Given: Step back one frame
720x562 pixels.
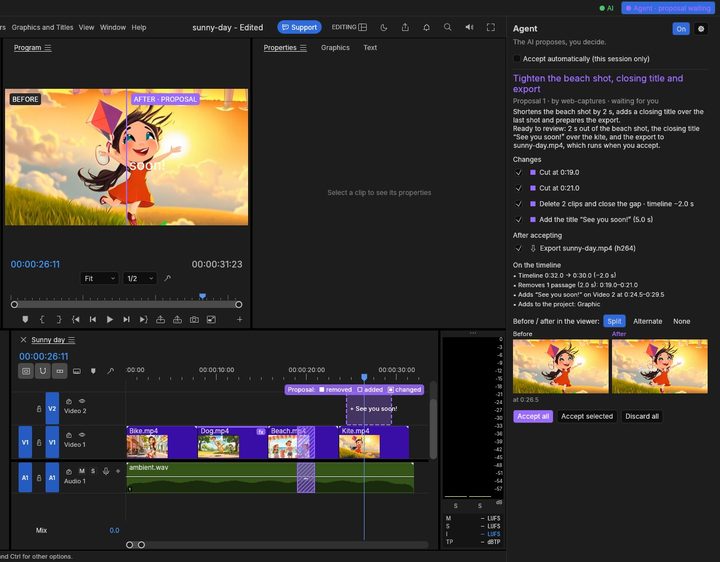Looking at the screenshot, I should point(93,320).
